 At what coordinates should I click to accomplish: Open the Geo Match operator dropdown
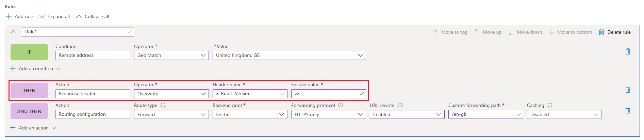tap(171, 55)
